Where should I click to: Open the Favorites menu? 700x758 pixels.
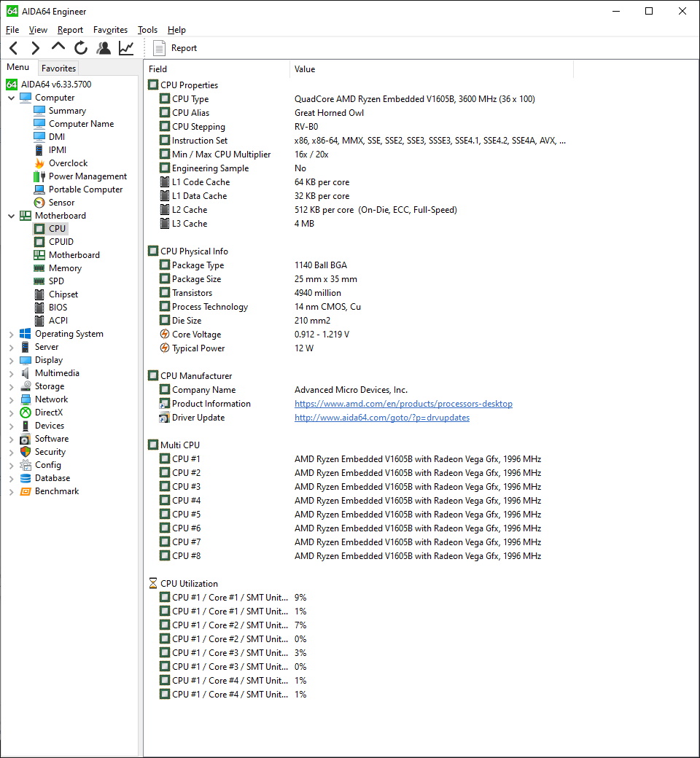pos(110,30)
